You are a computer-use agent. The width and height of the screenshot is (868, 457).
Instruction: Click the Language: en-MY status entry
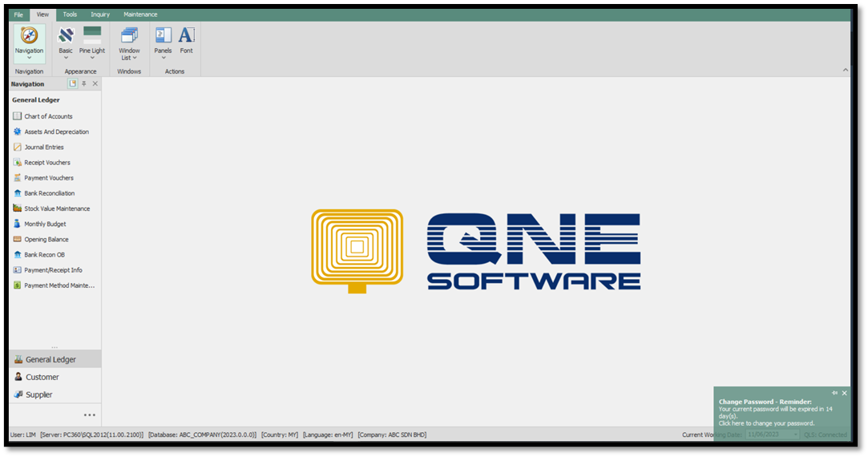pos(328,435)
